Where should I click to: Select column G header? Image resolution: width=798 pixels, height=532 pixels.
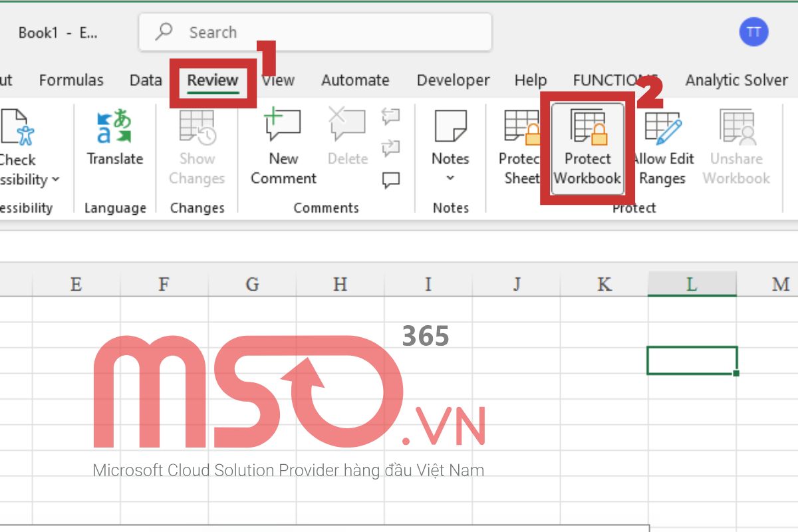point(252,285)
